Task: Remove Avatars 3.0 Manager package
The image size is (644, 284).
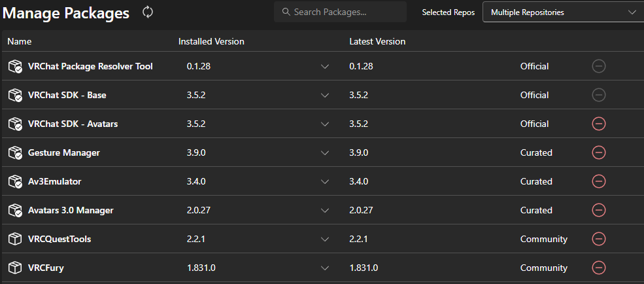Action: click(x=598, y=210)
